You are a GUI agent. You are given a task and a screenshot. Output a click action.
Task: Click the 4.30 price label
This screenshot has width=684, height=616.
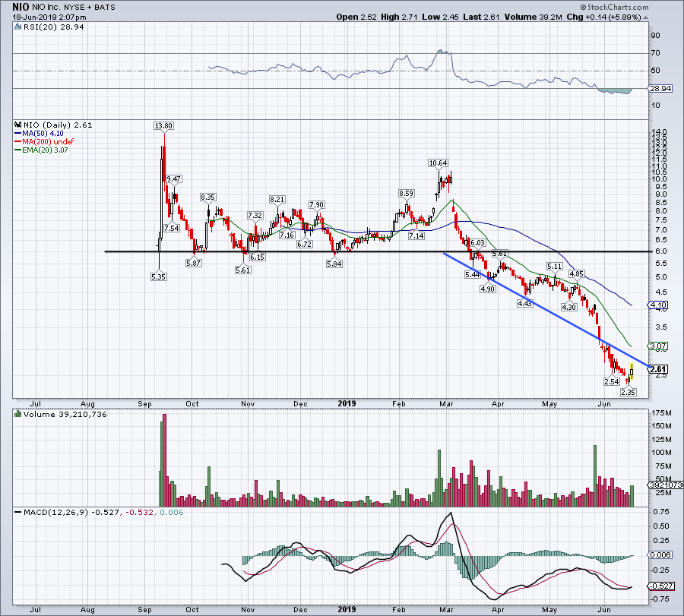[568, 308]
